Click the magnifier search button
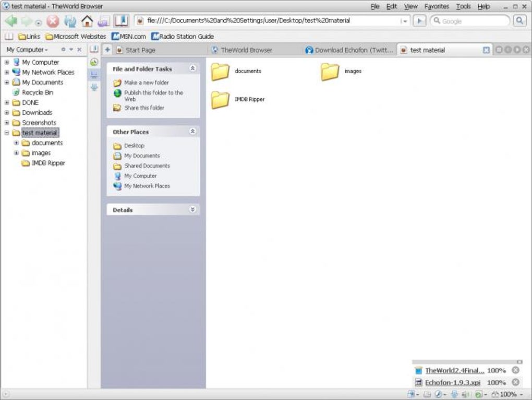Viewport: 532px width, 400px height. 519,21
